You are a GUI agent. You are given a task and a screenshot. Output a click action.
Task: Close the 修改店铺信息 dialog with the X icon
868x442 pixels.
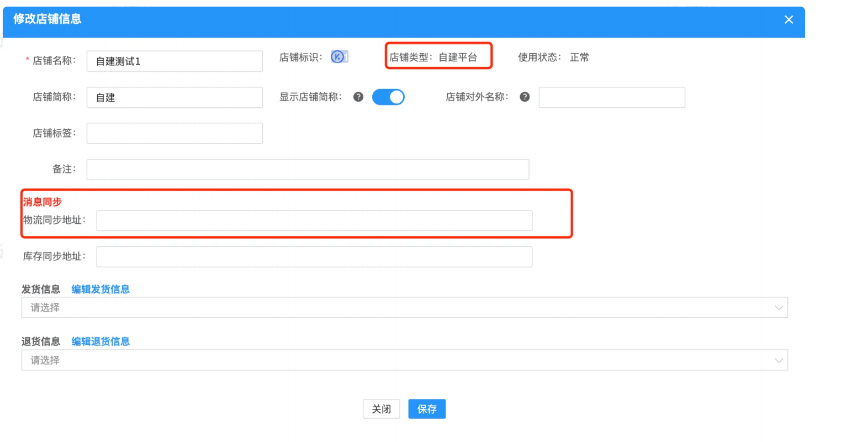[788, 20]
